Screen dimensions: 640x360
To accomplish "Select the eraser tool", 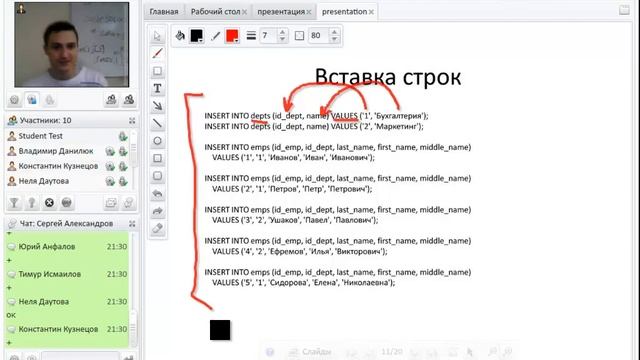I will click(x=157, y=229).
